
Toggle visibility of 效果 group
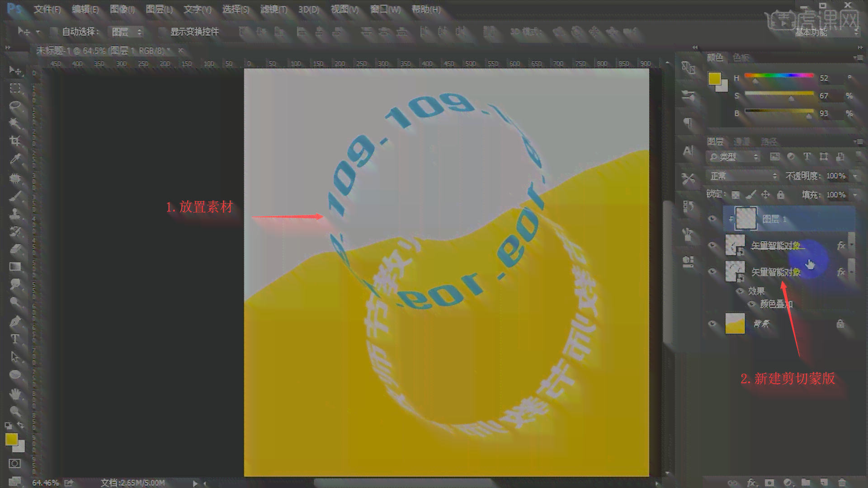tap(740, 291)
